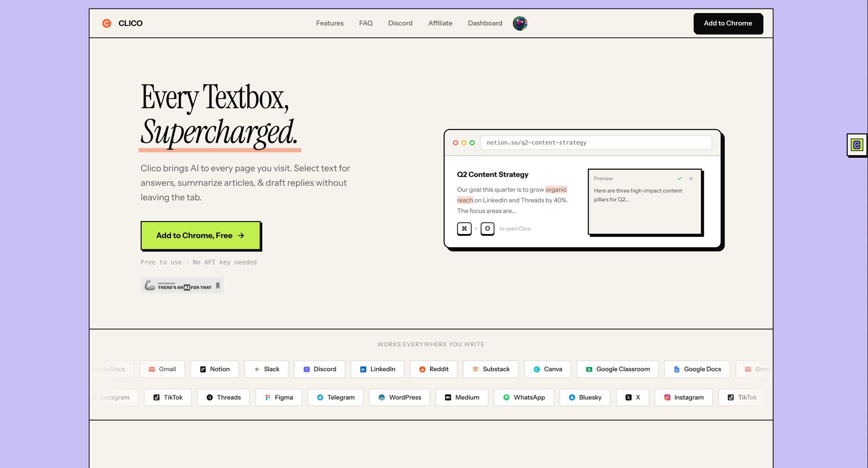The width and height of the screenshot is (868, 468).
Task: Open the Dashboard navigation link
Action: pos(485,23)
